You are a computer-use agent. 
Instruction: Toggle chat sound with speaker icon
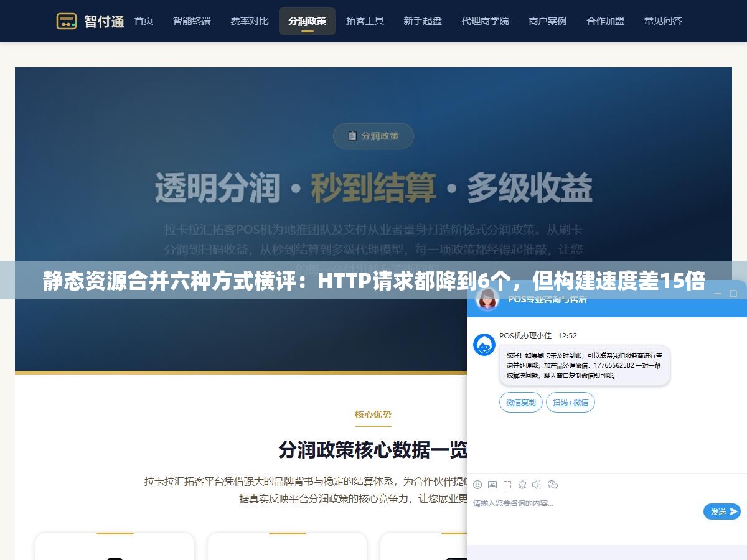click(x=537, y=485)
